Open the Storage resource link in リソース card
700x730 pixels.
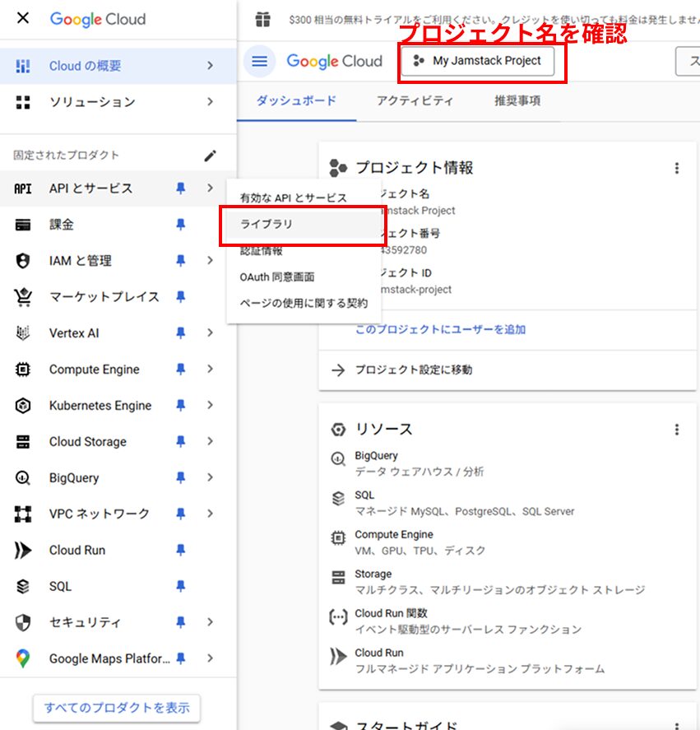tap(373, 574)
